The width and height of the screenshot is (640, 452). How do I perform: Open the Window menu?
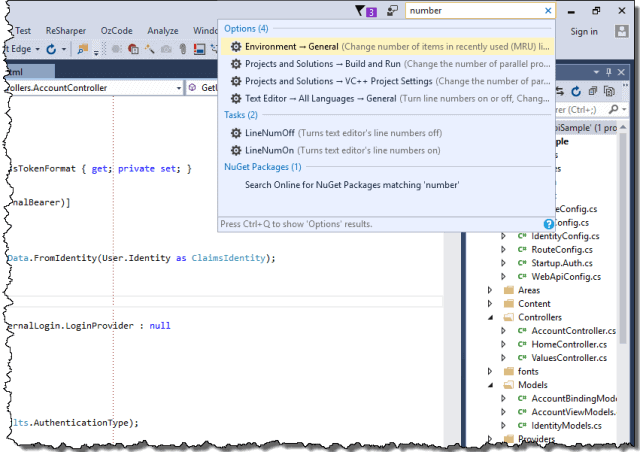(x=205, y=31)
